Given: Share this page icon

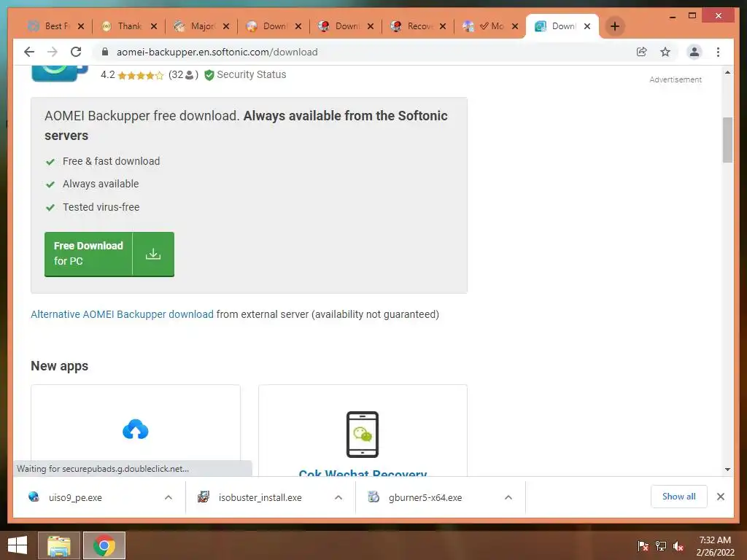Looking at the screenshot, I should 642,52.
